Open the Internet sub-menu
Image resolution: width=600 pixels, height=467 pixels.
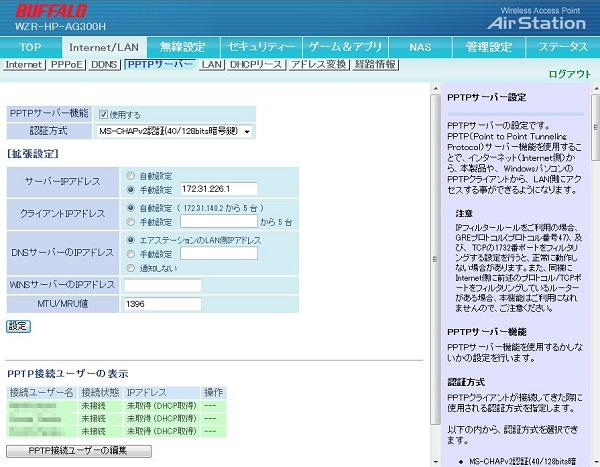(24, 64)
